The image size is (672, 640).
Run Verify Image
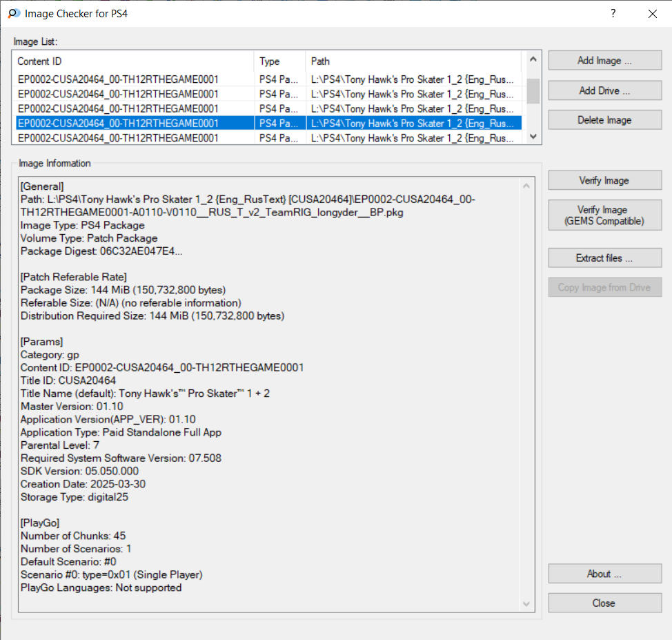coord(604,180)
